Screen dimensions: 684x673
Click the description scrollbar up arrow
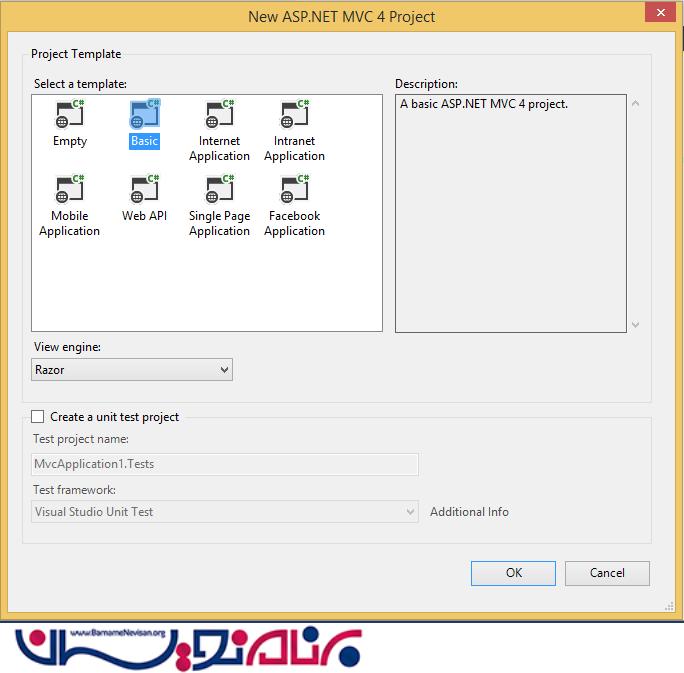tap(636, 104)
